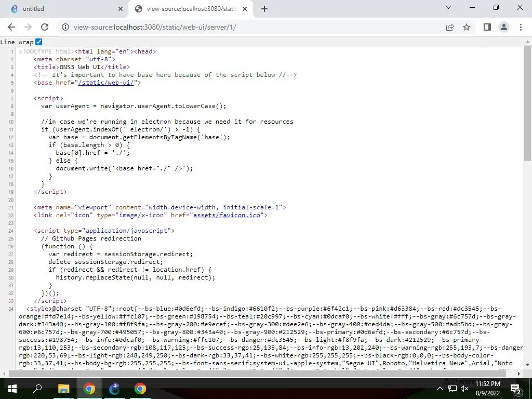Follow the /static/web-ui/ link
The width and height of the screenshot is (532, 399).
coord(106,83)
